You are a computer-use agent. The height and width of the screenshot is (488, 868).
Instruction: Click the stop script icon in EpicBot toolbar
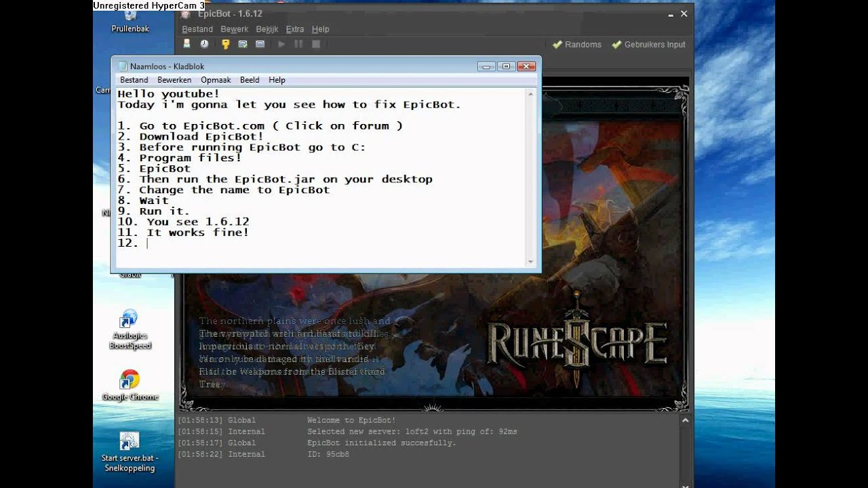316,44
